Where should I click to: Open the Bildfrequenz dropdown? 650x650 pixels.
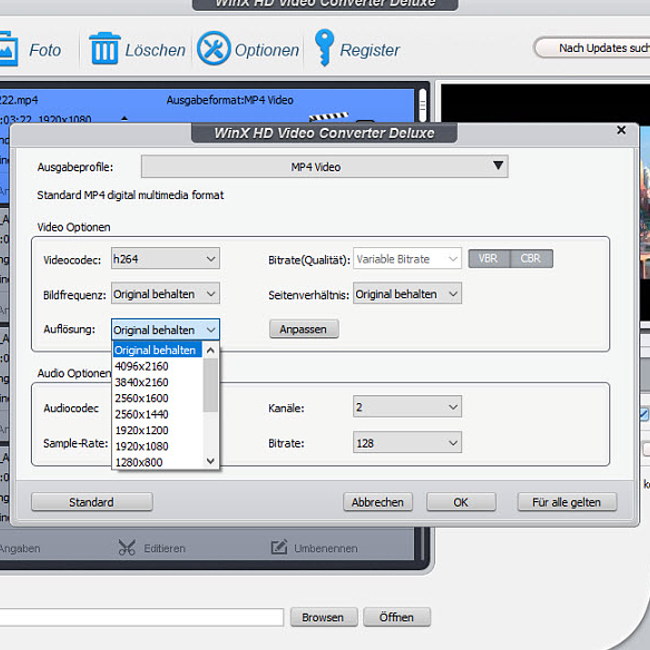pos(165,294)
